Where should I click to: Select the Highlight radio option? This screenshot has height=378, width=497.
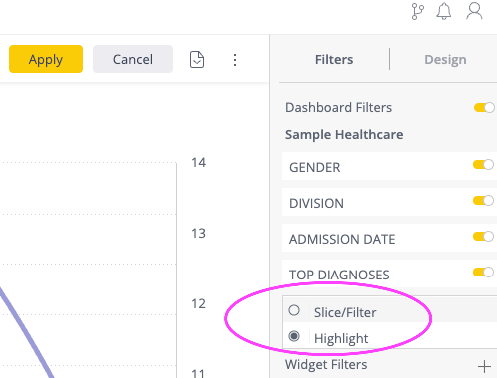coord(294,336)
